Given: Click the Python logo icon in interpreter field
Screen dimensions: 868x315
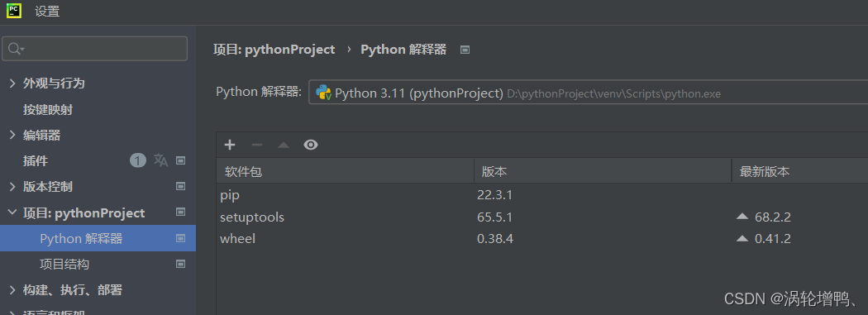Looking at the screenshot, I should (323, 93).
